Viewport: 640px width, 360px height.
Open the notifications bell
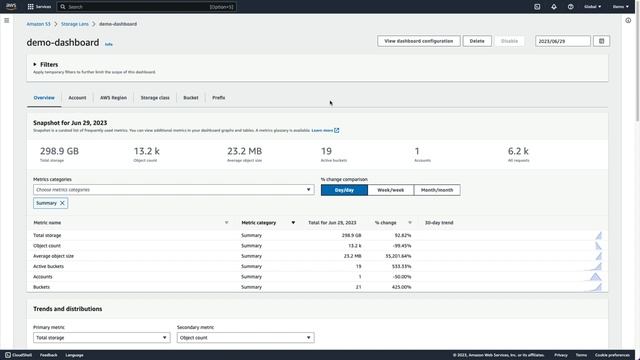(554, 7)
